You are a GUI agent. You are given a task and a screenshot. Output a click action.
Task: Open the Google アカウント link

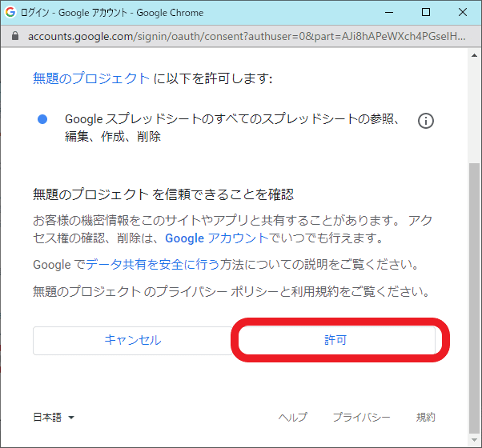pos(217,238)
